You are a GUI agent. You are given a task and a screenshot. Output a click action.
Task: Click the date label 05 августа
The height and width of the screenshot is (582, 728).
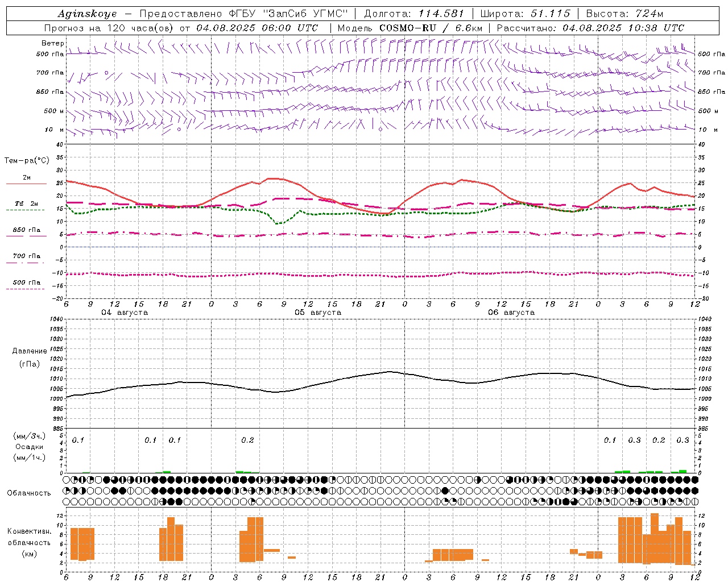pos(318,313)
